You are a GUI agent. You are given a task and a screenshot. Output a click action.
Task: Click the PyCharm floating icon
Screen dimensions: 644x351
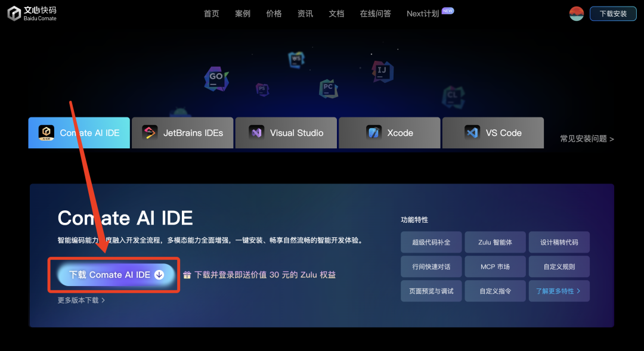328,88
